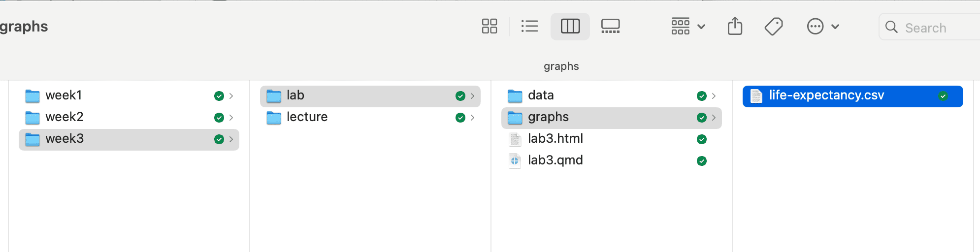Screen dimensions: 980x252
Task: Open the data folder
Action: pyautogui.click(x=541, y=95)
